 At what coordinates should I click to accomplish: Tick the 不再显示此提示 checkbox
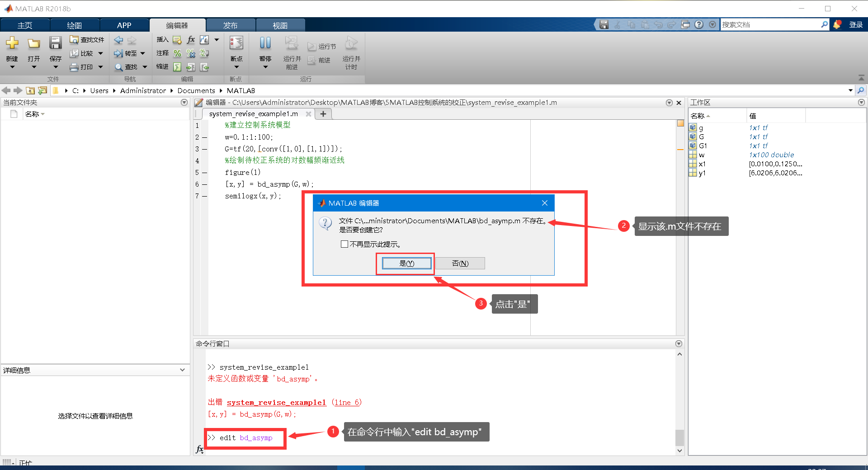(x=344, y=244)
